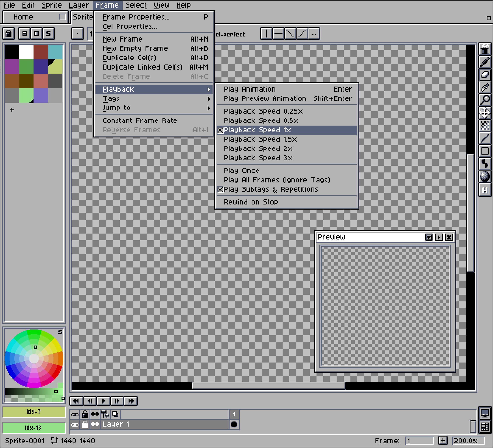Open the File menu

9,5
